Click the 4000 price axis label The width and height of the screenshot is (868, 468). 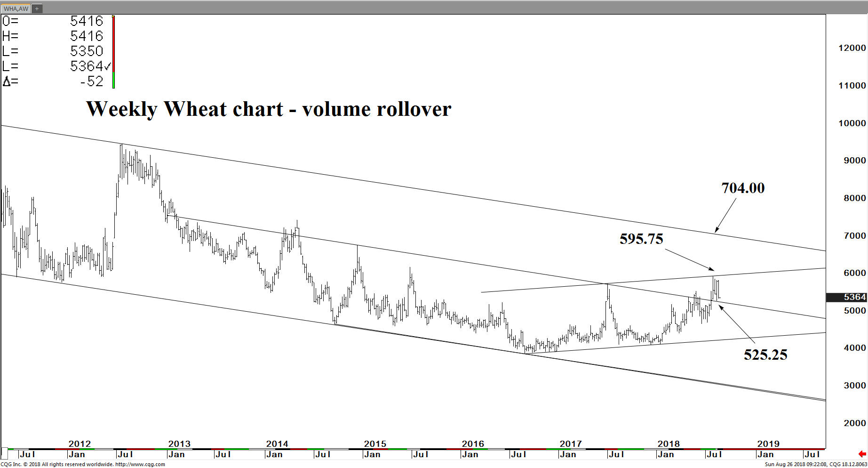point(855,348)
